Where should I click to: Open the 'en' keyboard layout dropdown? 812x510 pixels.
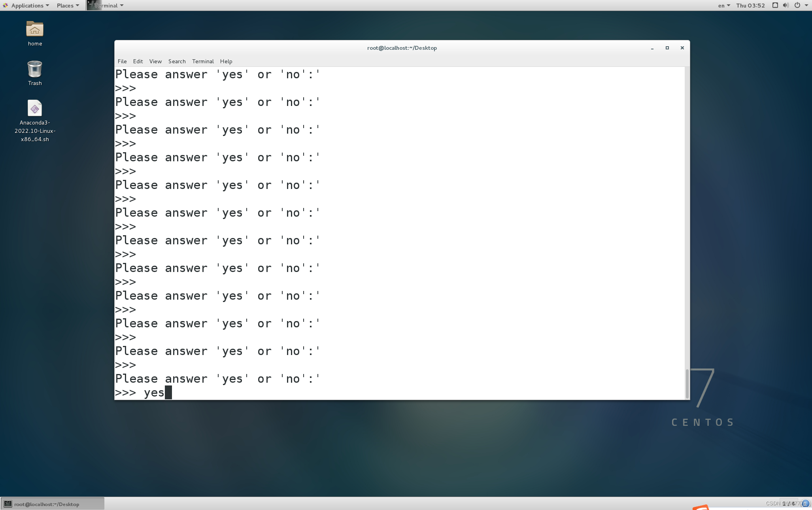tap(723, 5)
